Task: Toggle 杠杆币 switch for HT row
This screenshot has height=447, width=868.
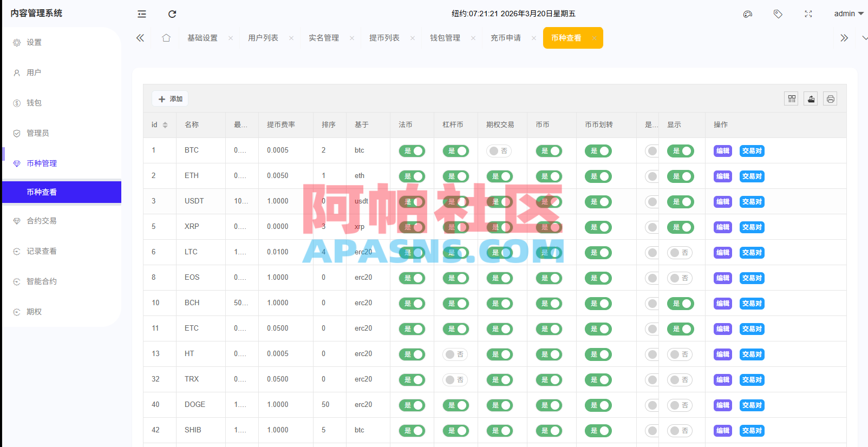Action: tap(455, 354)
